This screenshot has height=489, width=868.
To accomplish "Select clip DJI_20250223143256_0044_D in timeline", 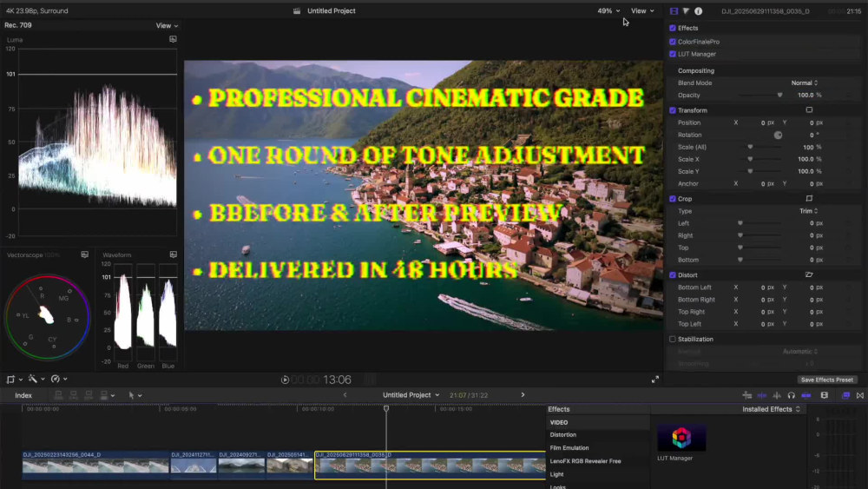I will 95,464.
